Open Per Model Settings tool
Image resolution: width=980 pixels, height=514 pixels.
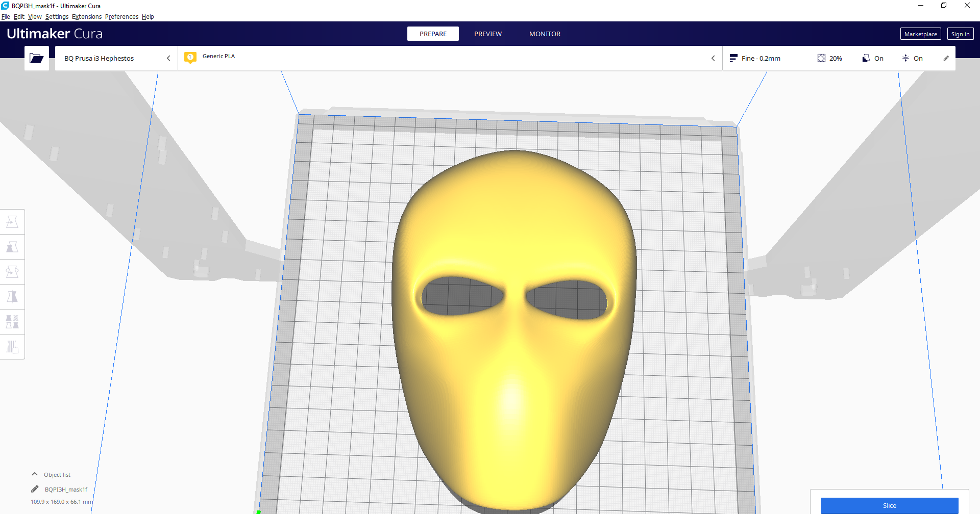pyautogui.click(x=12, y=321)
